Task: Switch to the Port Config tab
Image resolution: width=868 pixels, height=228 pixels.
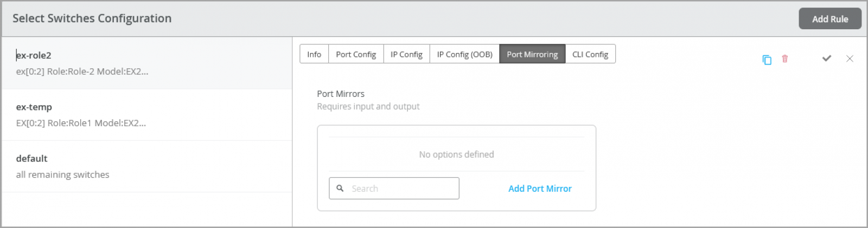Action: 356,54
